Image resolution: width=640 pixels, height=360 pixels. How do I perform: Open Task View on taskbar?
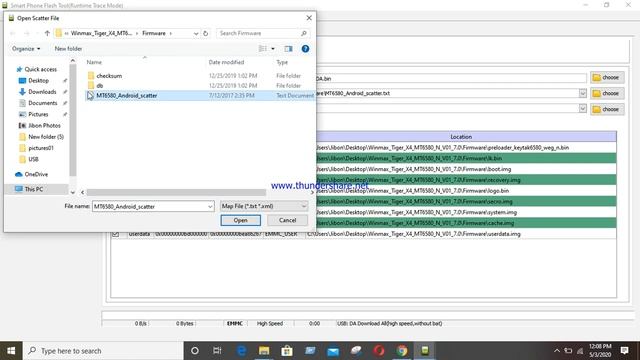point(217,351)
